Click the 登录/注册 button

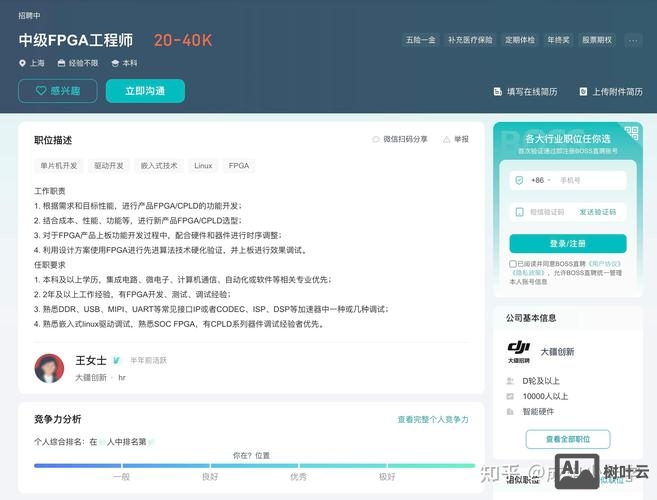tap(568, 244)
